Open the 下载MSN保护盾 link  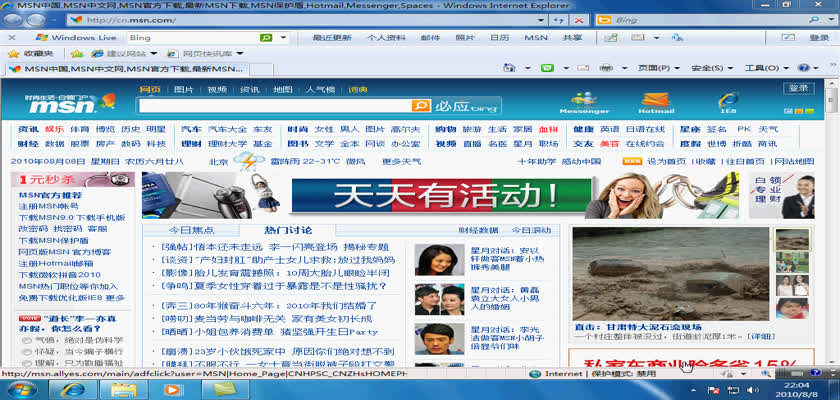point(53,240)
